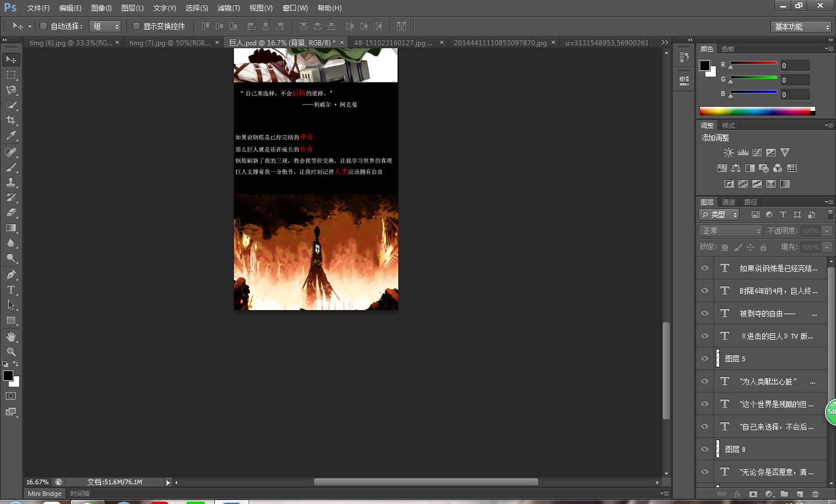Click the canvas vertical scrollbar
The image size is (836, 504).
tap(666, 370)
